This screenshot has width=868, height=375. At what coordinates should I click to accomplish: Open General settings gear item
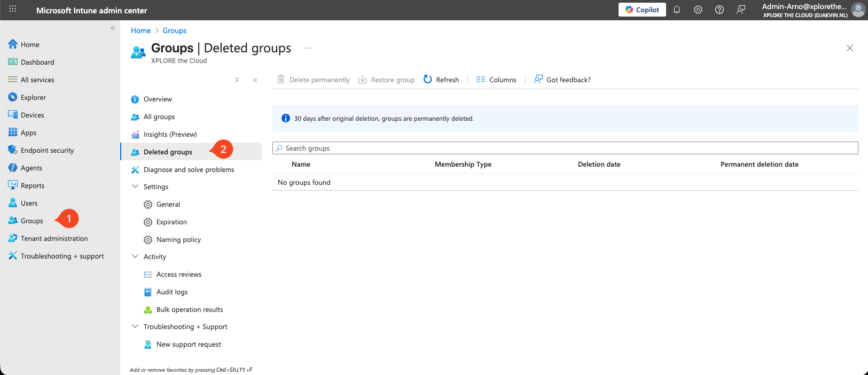pos(148,205)
